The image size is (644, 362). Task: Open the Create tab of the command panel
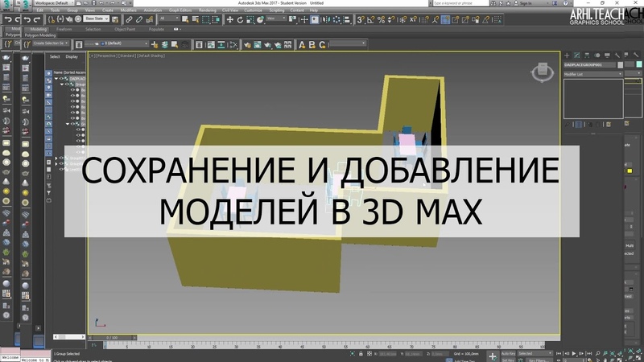pos(567,55)
